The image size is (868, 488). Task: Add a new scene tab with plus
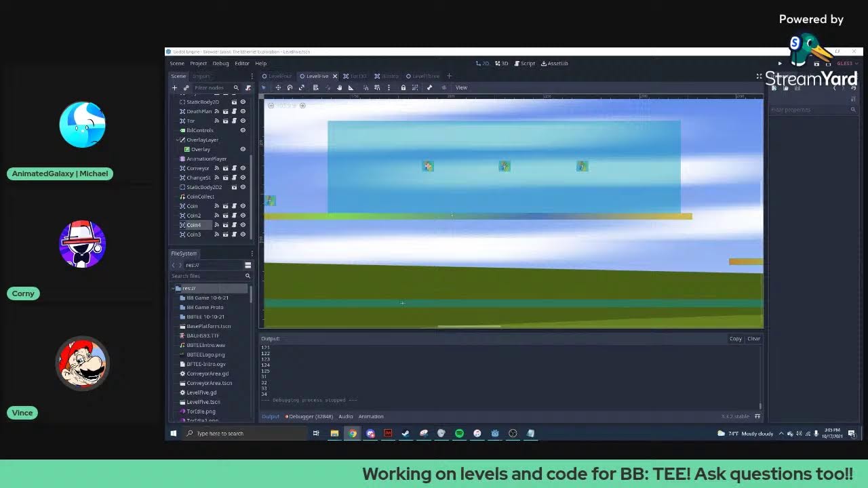click(449, 76)
